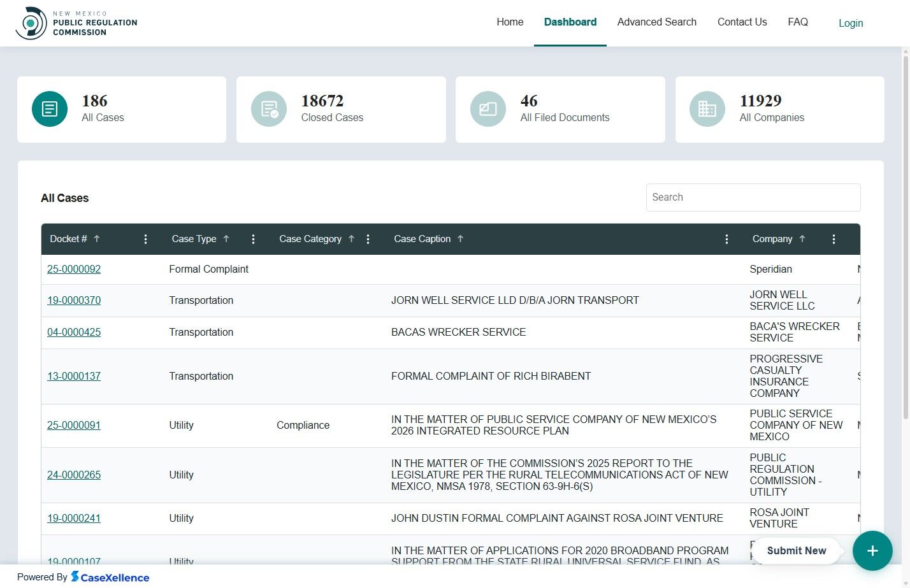Open the three-dot menu on Case Type column
Image resolution: width=910 pixels, height=588 pixels.
[253, 239]
